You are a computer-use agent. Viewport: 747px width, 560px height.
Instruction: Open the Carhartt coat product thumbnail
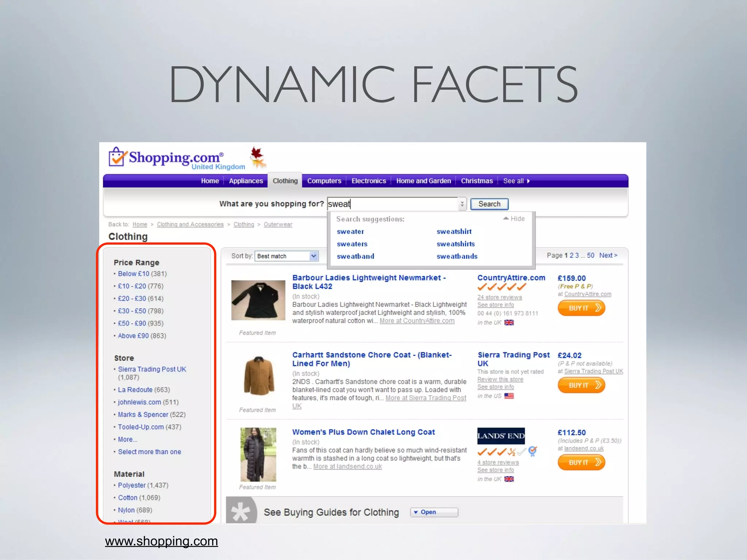(x=259, y=376)
